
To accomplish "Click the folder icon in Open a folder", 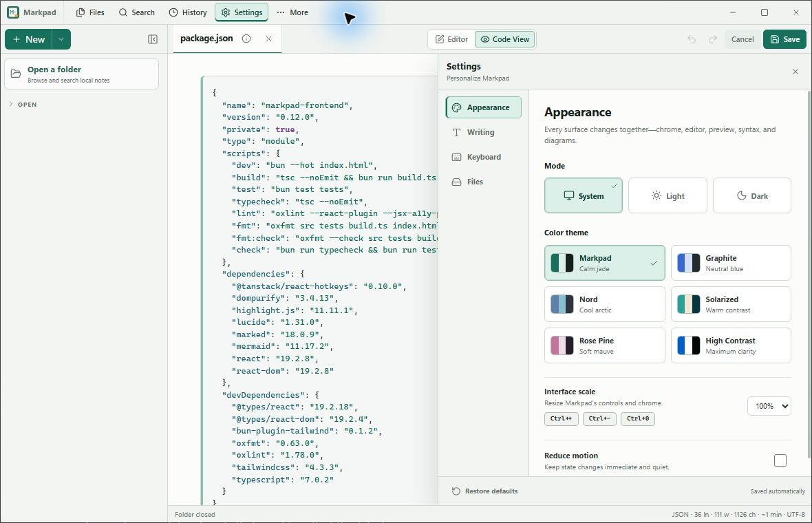I will click(16, 74).
